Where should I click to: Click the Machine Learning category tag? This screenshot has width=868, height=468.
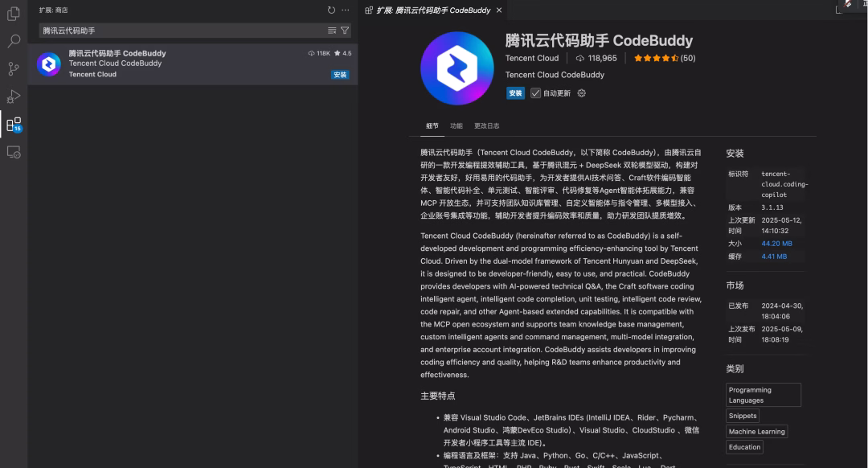click(x=756, y=431)
